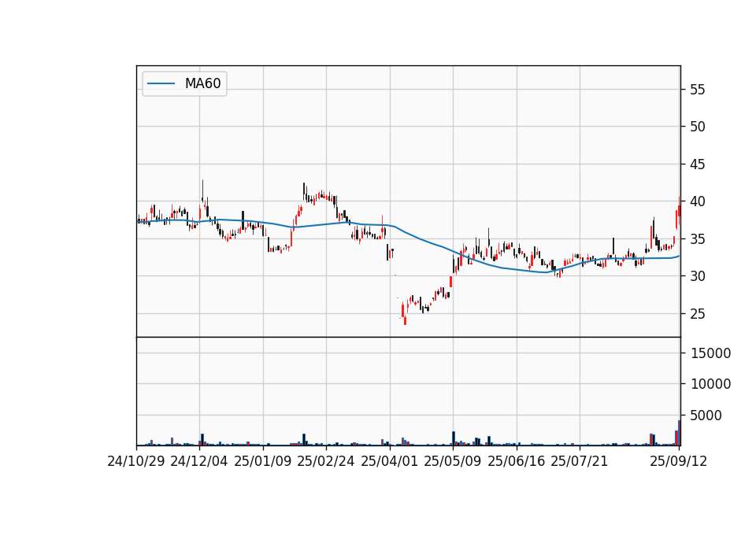Click the 24/12/04 date label

199,461
